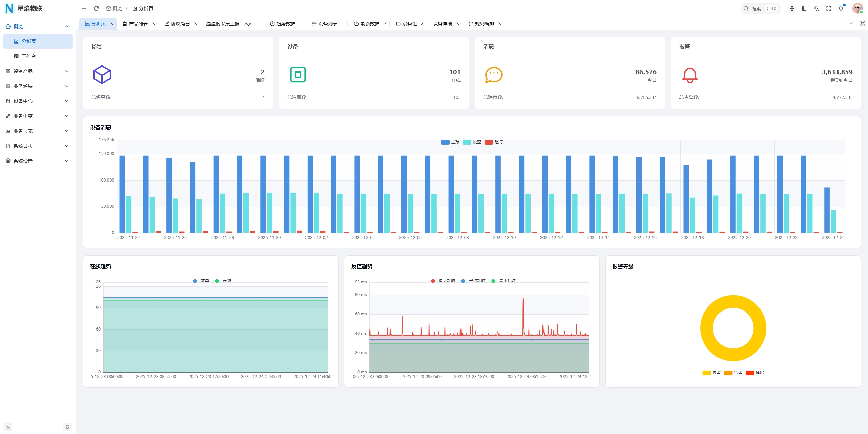The height and width of the screenshot is (434, 868).
Task: Toggle the sidebar hamburger menu icon
Action: pyautogui.click(x=84, y=8)
